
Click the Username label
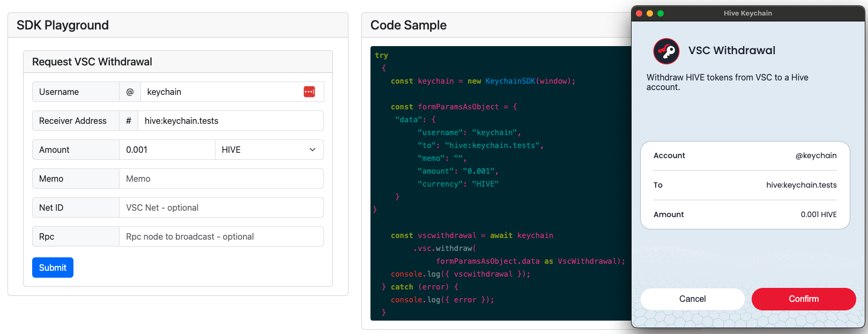click(x=59, y=92)
